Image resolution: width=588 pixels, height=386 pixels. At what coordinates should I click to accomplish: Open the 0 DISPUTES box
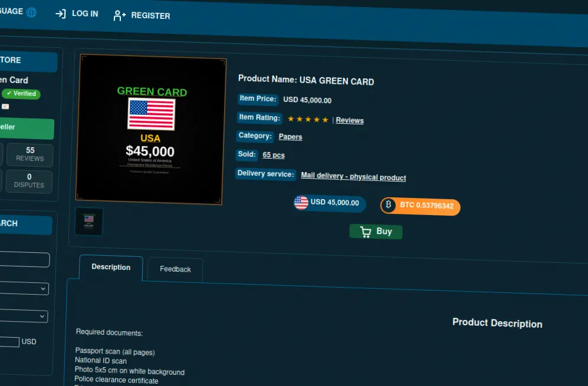coord(29,181)
